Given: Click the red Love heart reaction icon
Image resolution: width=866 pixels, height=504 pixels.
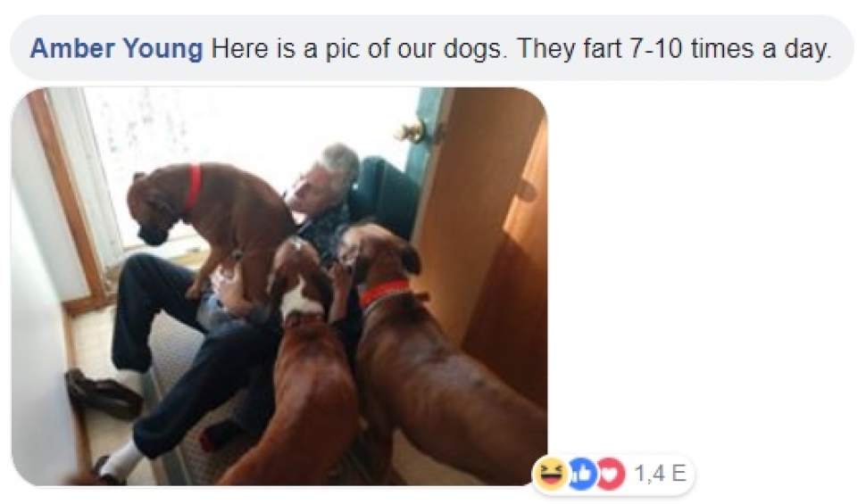Looking at the screenshot, I should (609, 474).
